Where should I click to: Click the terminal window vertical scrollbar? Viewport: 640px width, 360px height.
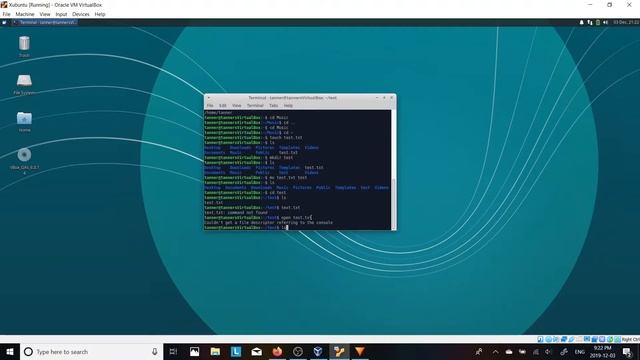(x=393, y=169)
